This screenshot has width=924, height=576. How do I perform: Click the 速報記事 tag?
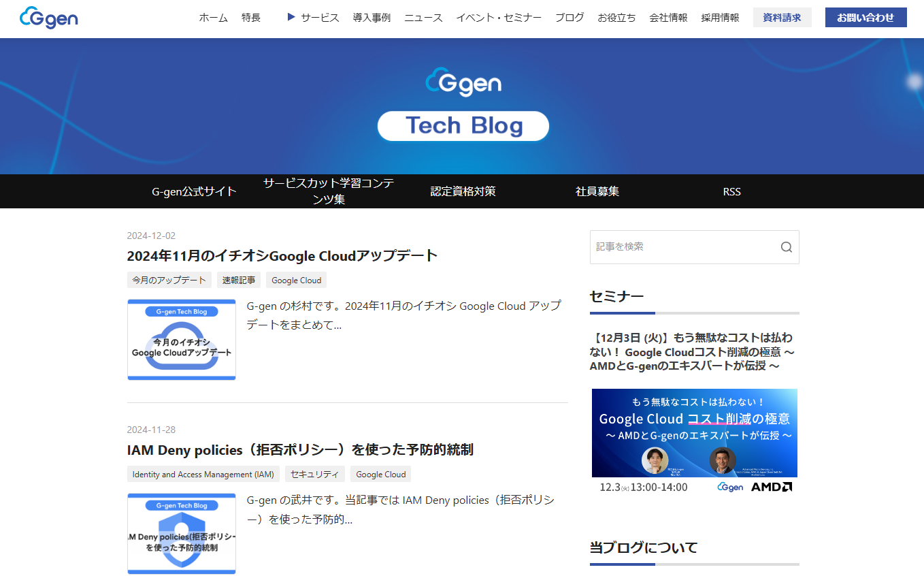(x=239, y=280)
